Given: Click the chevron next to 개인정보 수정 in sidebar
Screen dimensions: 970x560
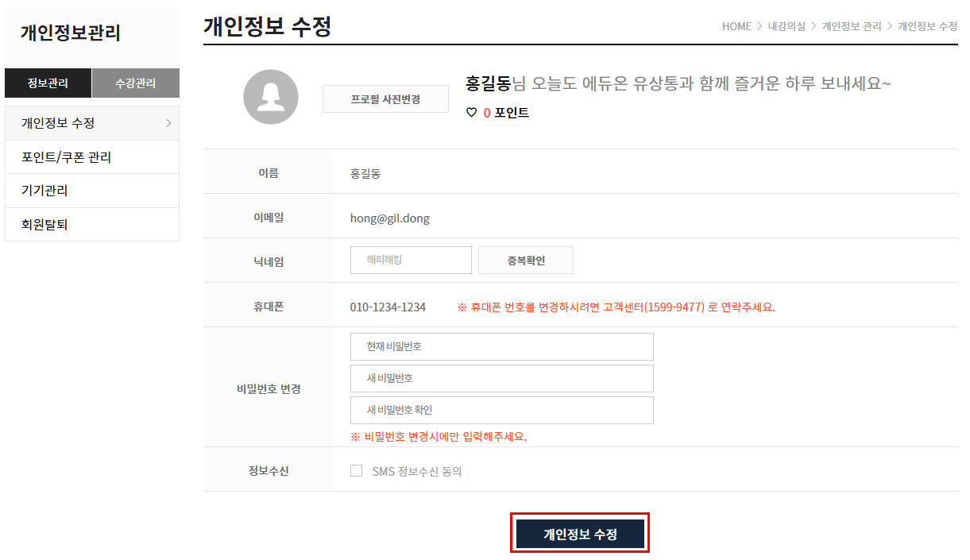Looking at the screenshot, I should (x=168, y=123).
